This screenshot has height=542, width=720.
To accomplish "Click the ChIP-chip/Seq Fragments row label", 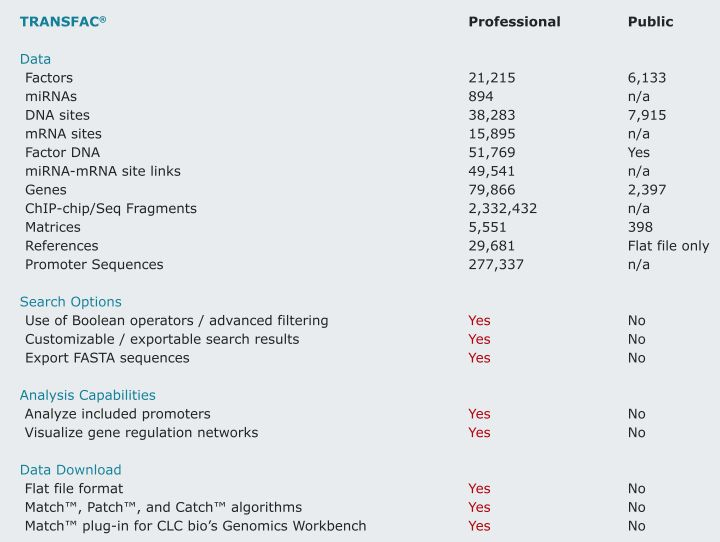I will [x=111, y=209].
